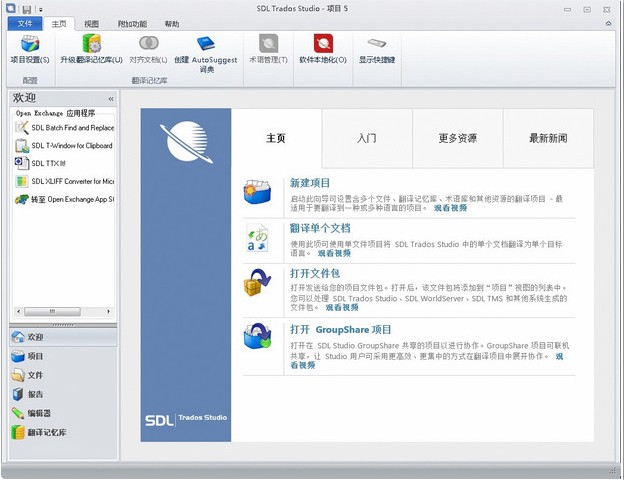Select the 帮助 ribbon tab
The image size is (624, 480).
pos(172,24)
